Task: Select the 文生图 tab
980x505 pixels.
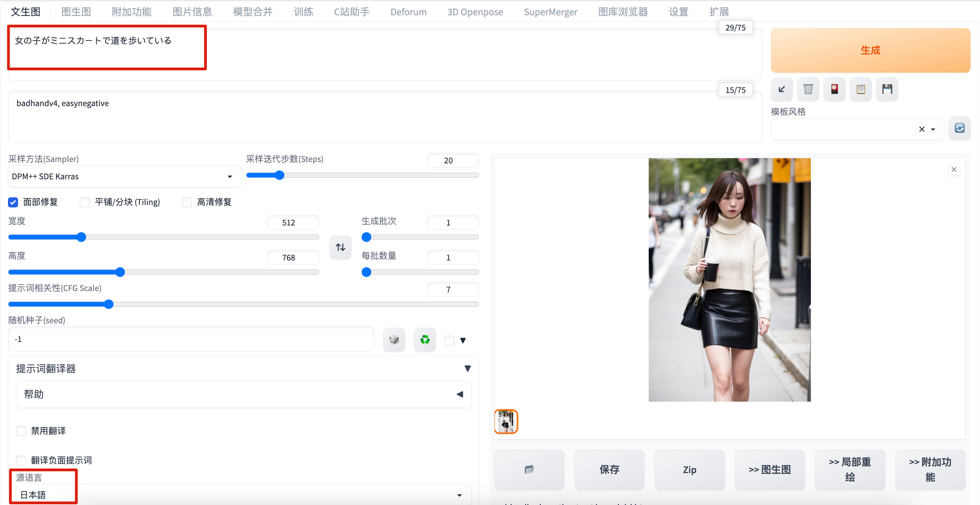Action: click(x=26, y=12)
